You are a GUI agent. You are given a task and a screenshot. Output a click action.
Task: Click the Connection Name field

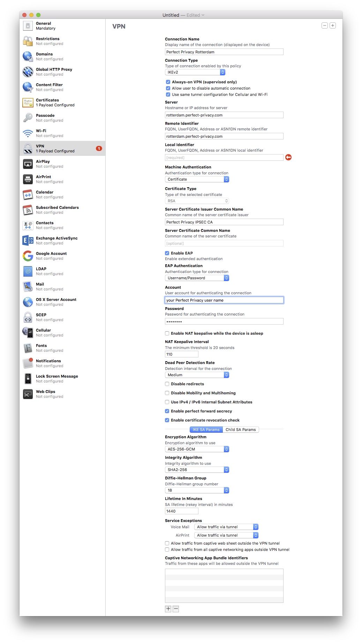point(224,52)
